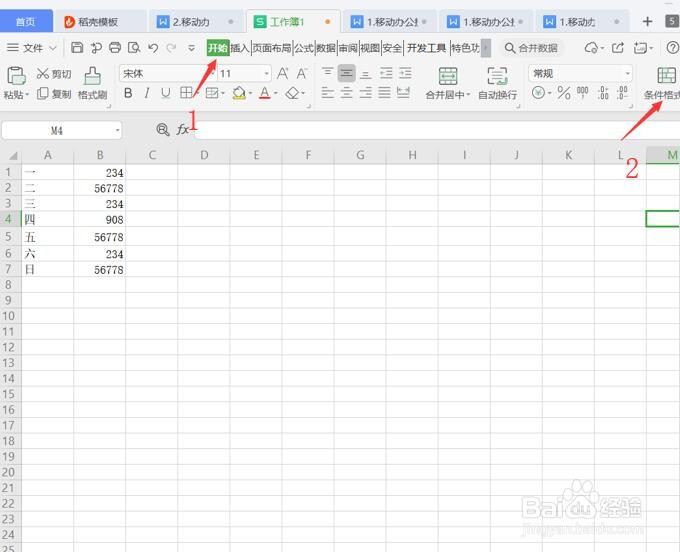Open Print Preview icon
The width and height of the screenshot is (680, 552).
[x=134, y=48]
